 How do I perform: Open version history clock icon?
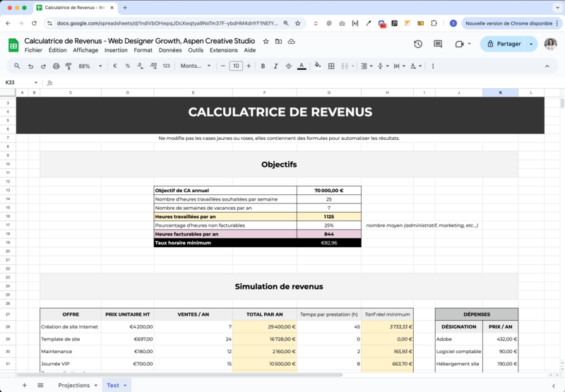click(418, 44)
